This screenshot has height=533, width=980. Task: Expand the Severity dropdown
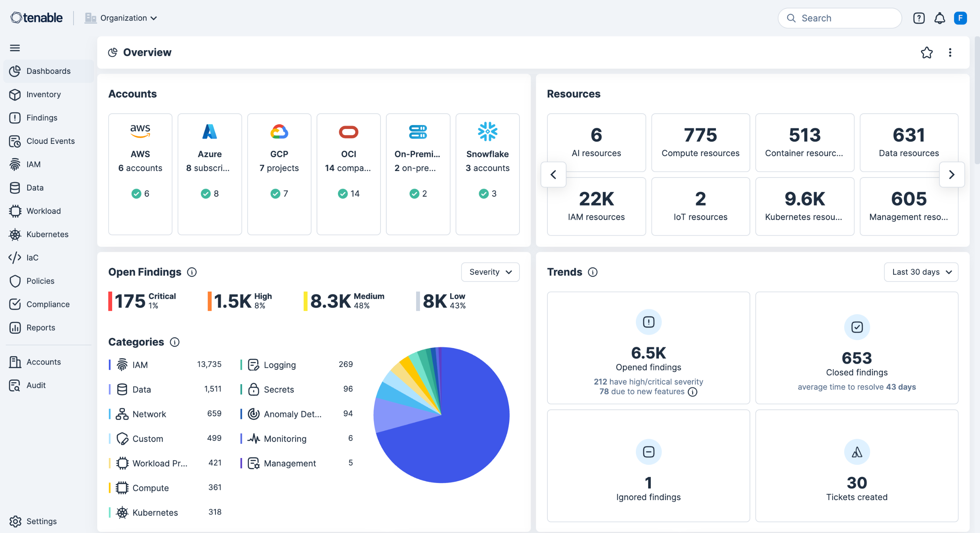pos(490,272)
